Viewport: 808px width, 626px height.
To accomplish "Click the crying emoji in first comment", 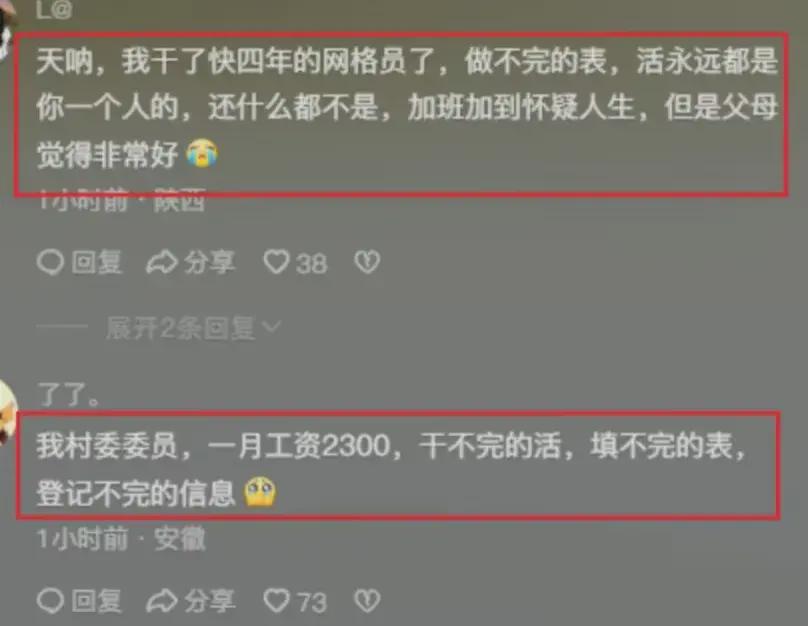I will (202, 154).
